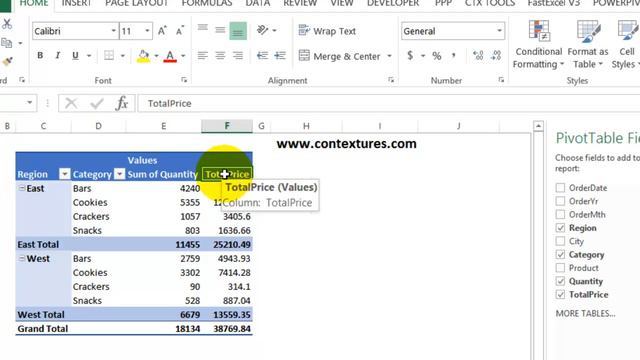Open the Name Box dropdown arrow
Viewport: 640px width, 360px height.
(29, 102)
